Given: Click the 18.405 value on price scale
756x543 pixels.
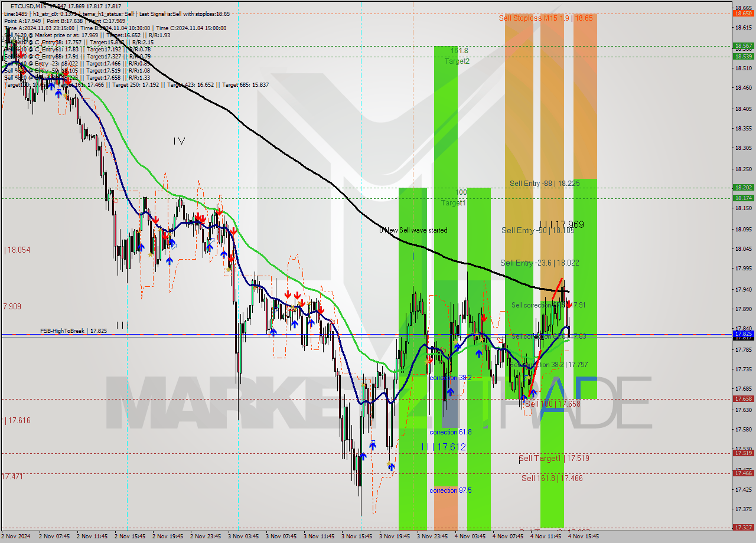Looking at the screenshot, I should pyautogui.click(x=743, y=109).
